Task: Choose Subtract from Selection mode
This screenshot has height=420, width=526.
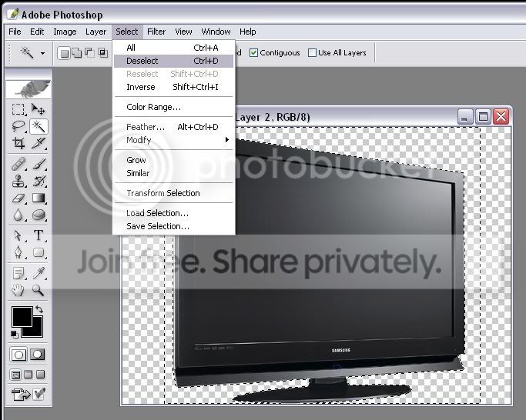Action: 89,53
